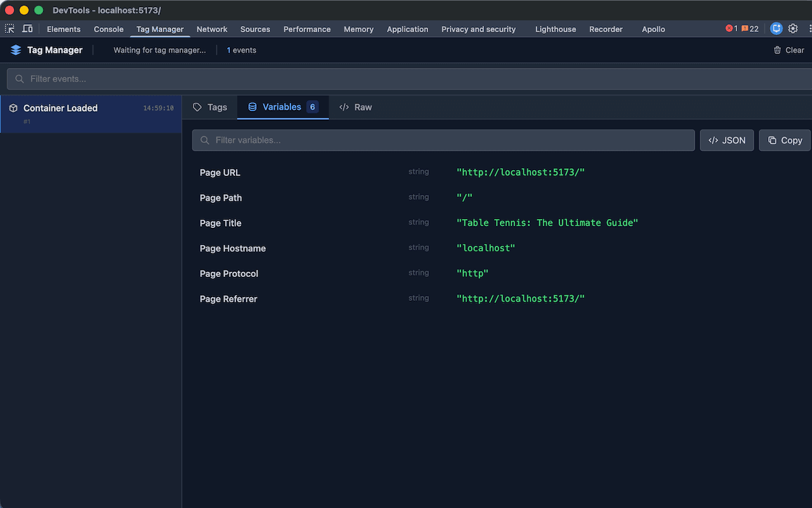This screenshot has width=812, height=508.
Task: Focus the Filter variables search field
Action: point(443,140)
